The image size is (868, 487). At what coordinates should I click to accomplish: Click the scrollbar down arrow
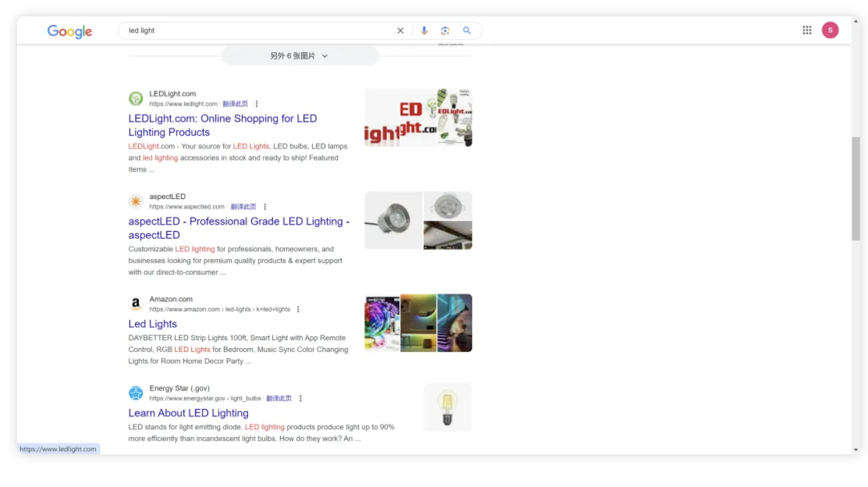tap(856, 450)
